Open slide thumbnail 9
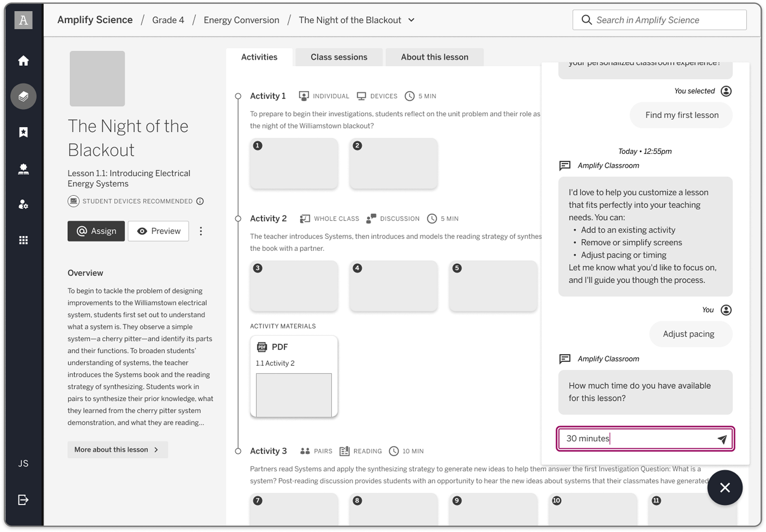 (493, 509)
